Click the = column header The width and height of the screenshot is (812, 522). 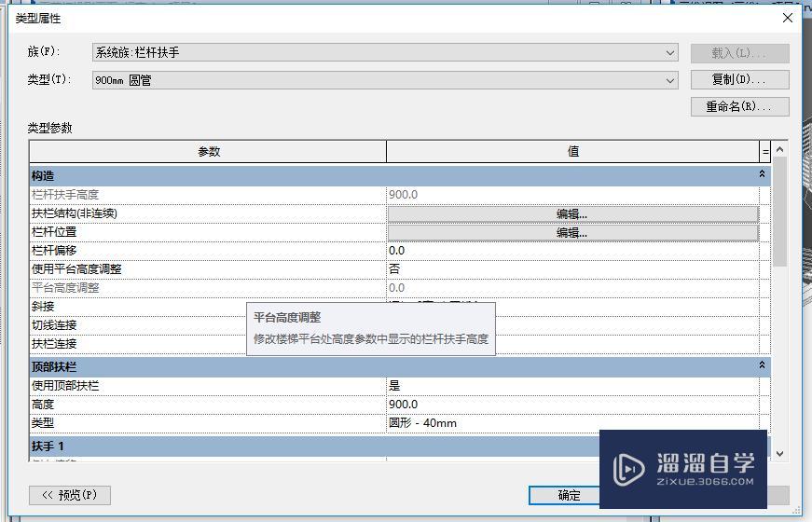point(765,152)
